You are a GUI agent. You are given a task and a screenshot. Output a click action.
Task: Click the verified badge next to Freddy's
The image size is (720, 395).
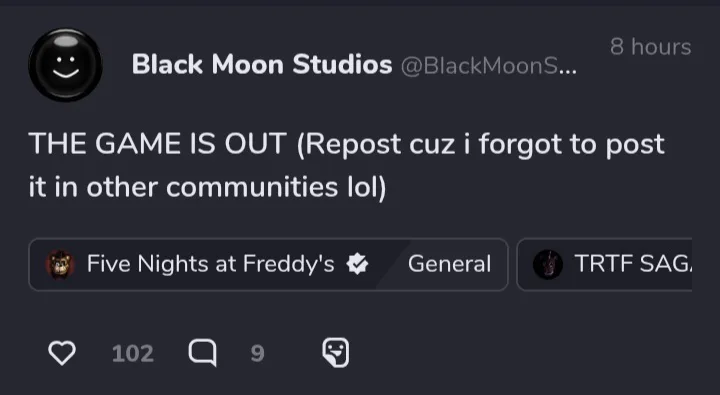coord(357,264)
